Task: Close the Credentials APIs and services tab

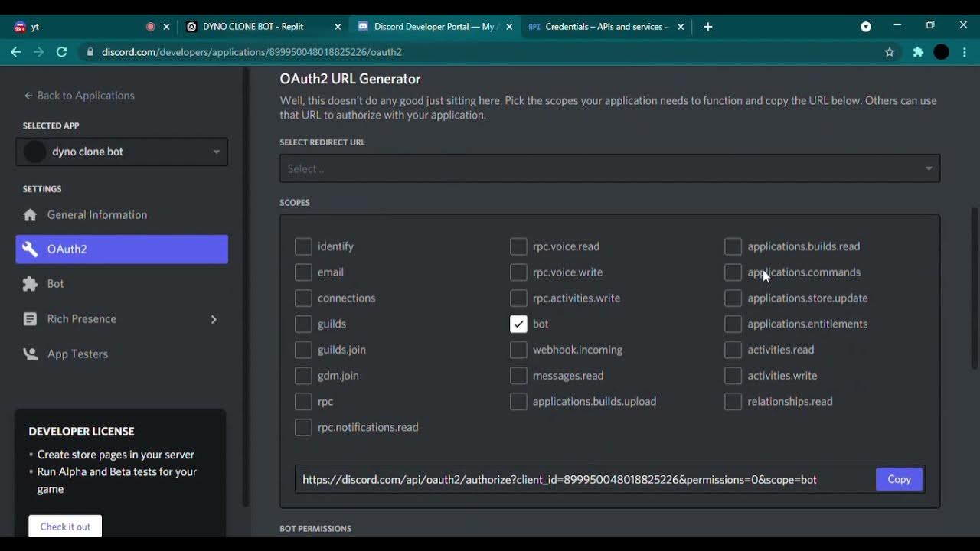Action: pos(681,27)
